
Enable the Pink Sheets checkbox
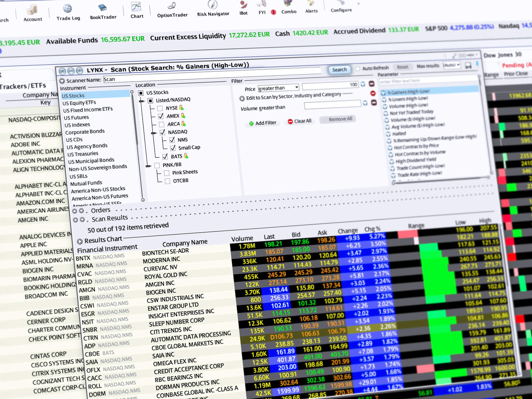pyautogui.click(x=167, y=173)
